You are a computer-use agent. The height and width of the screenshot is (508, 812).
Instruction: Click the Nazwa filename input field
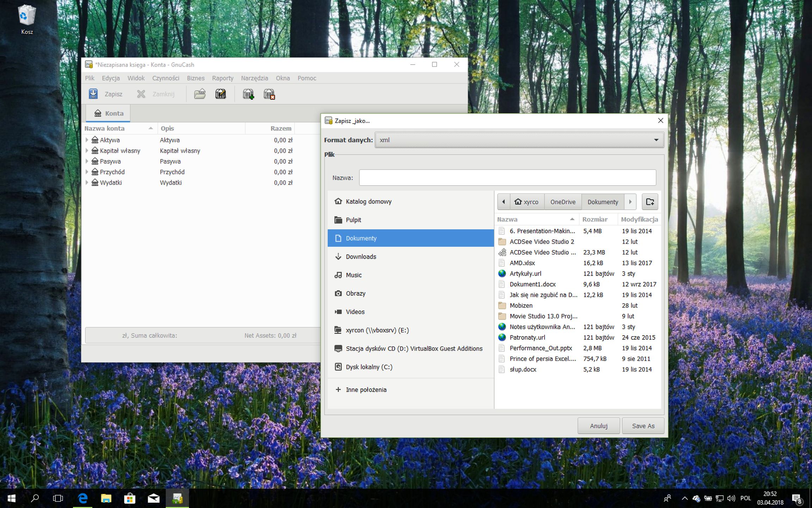pos(507,177)
